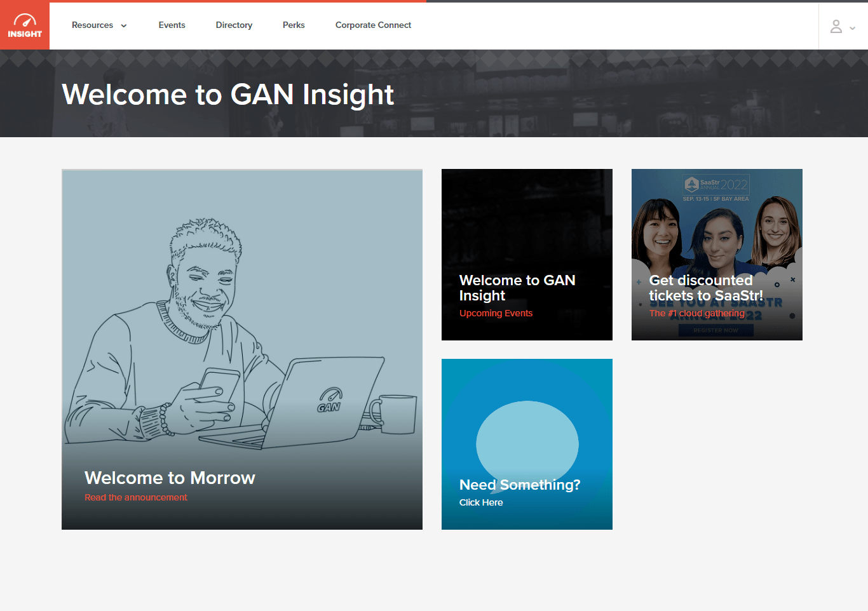Open the user profile icon
The height and width of the screenshot is (611, 868).
pyautogui.click(x=836, y=26)
